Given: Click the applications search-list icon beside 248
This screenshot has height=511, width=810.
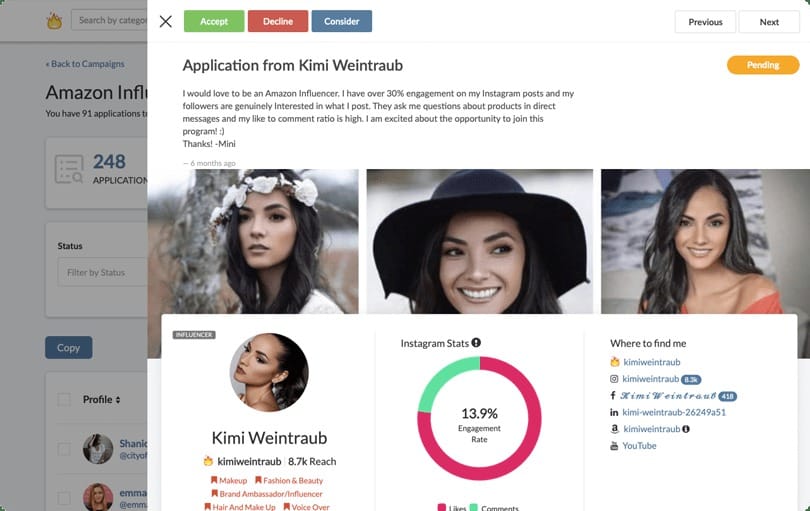Looking at the screenshot, I should tap(70, 169).
